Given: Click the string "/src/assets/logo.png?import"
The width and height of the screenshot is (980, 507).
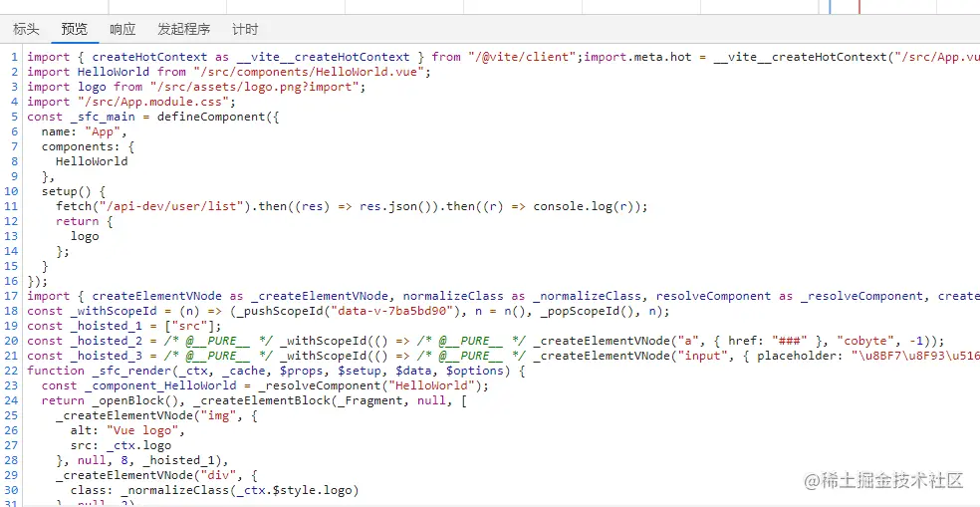Looking at the screenshot, I should 254,87.
